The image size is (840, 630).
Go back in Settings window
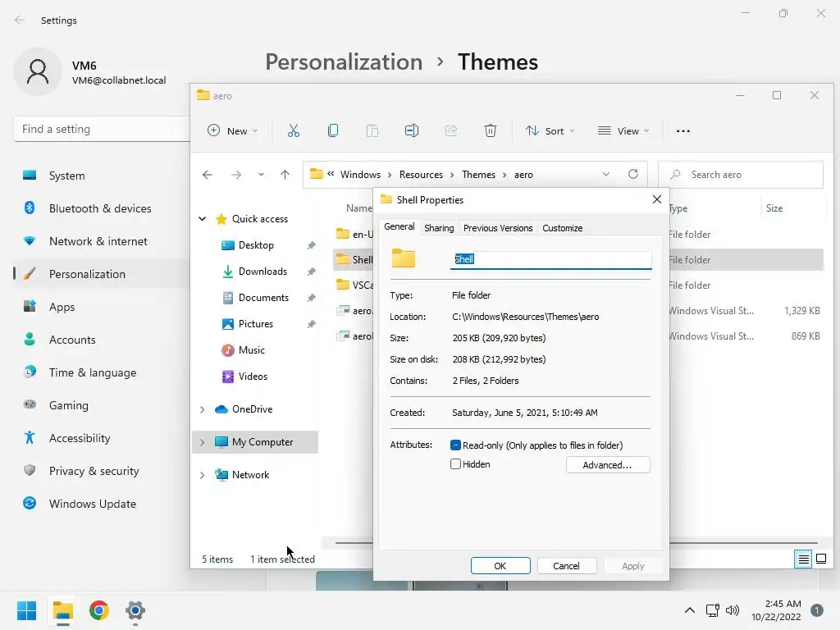(20, 20)
